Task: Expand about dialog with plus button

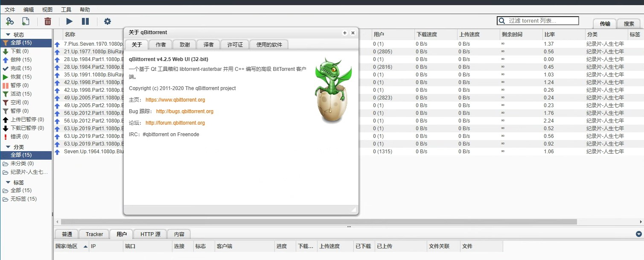Action: (x=345, y=33)
